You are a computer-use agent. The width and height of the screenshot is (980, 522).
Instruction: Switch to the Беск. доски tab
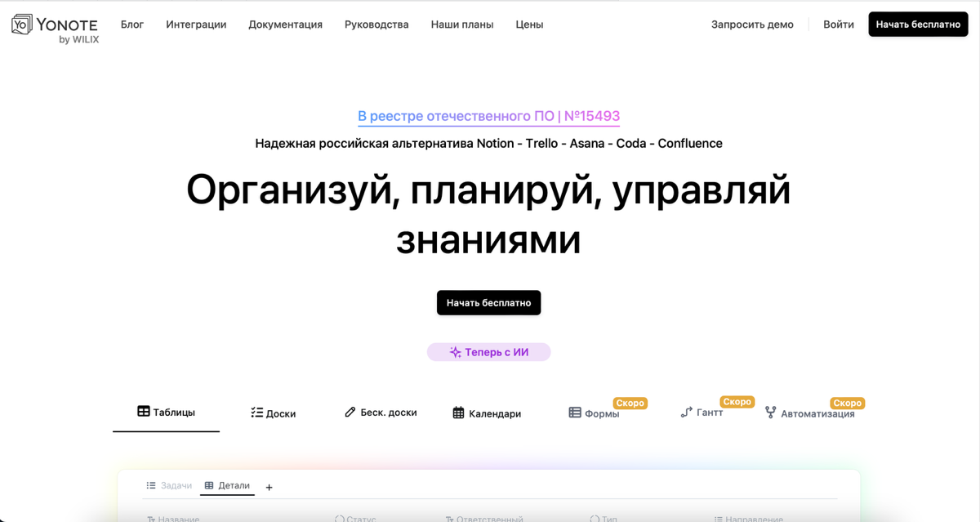(x=381, y=413)
